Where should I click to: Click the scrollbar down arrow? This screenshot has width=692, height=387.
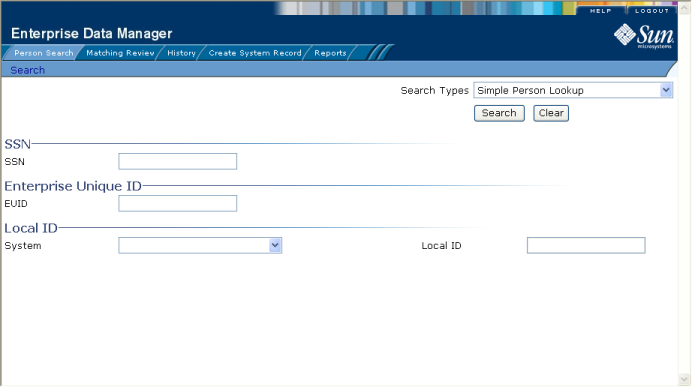(x=684, y=379)
